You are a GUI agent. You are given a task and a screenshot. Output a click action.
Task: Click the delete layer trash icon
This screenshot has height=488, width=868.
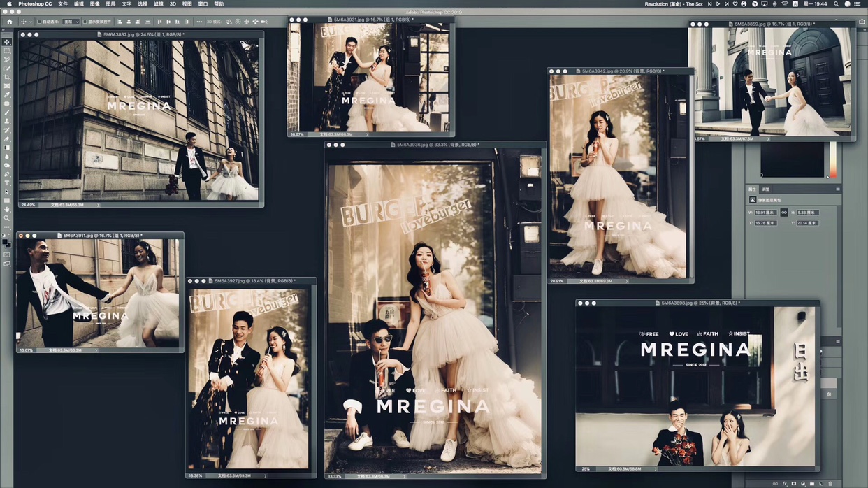(830, 484)
